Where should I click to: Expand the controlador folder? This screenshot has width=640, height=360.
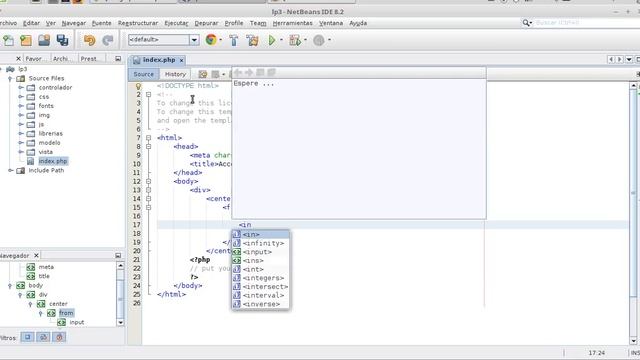point(21,87)
